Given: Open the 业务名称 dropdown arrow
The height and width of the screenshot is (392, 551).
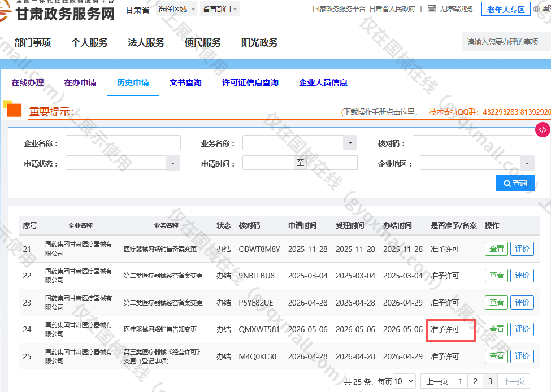Looking at the screenshot, I should [350, 143].
